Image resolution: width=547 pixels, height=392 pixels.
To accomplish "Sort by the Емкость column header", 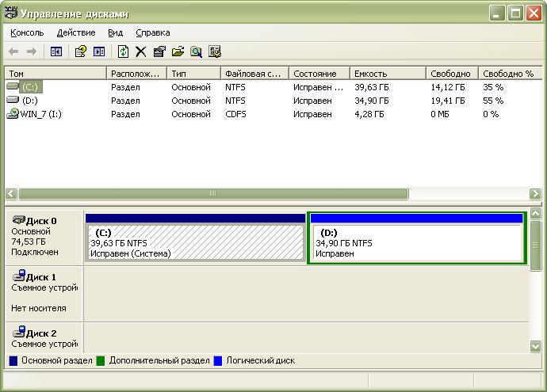I will pos(386,74).
